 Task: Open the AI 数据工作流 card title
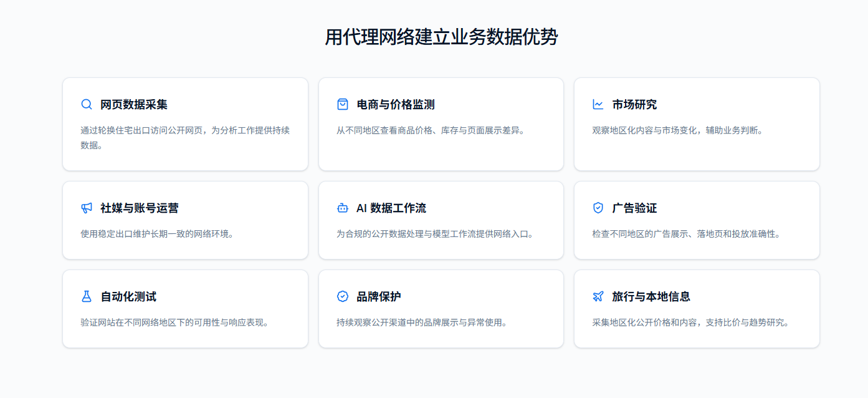(391, 208)
